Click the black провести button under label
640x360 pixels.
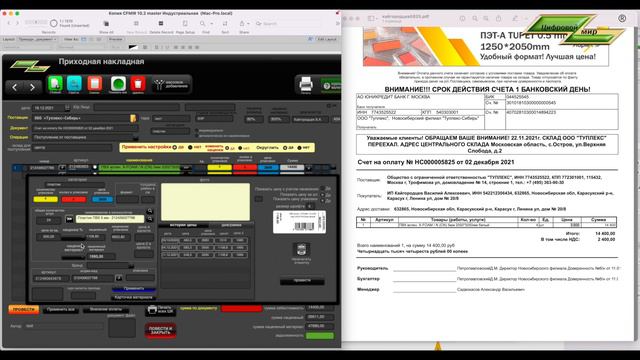302,281
